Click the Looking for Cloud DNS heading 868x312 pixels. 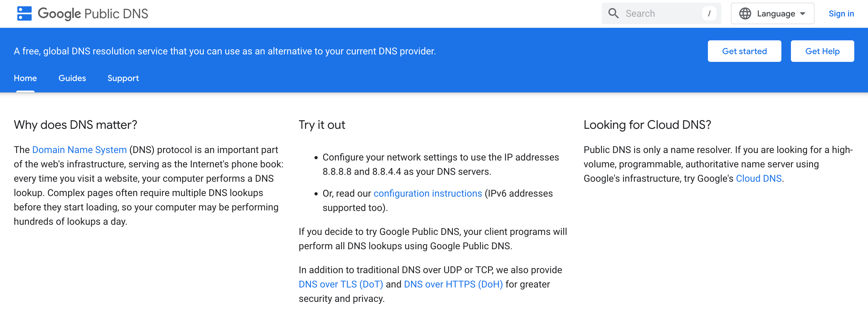click(x=647, y=125)
